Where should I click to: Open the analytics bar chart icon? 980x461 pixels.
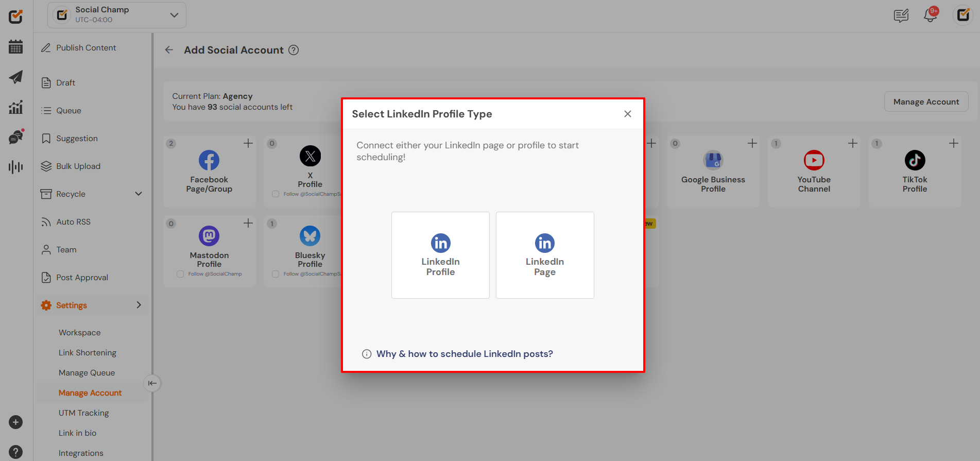point(15,107)
